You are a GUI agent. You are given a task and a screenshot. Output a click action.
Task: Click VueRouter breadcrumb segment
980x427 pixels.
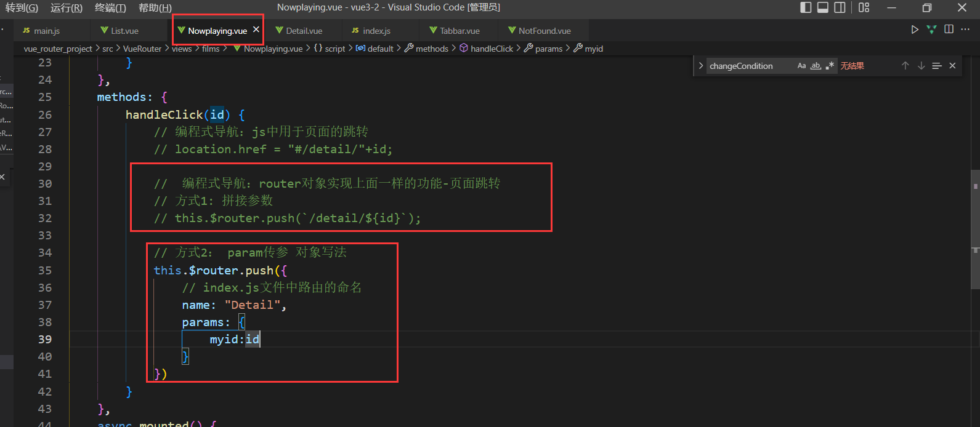click(x=142, y=49)
